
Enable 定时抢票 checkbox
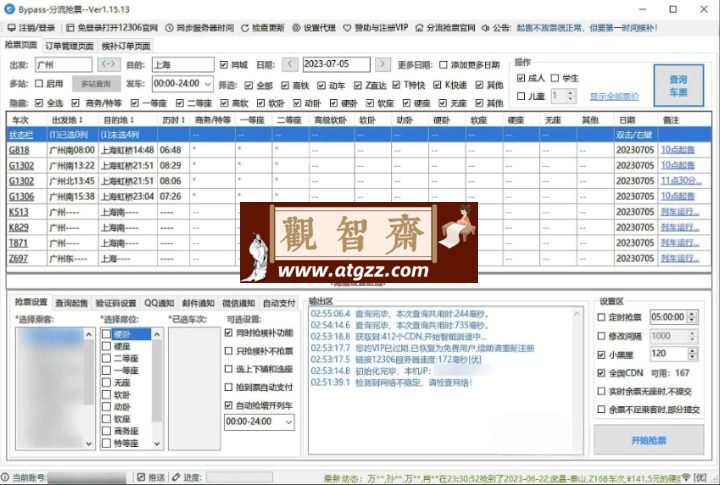point(601,317)
